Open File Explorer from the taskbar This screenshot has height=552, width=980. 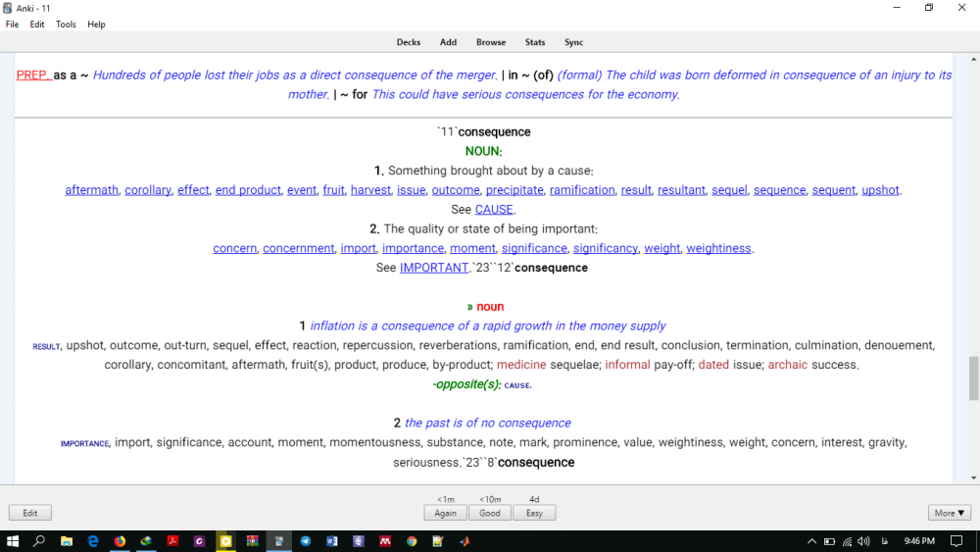pyautogui.click(x=67, y=541)
